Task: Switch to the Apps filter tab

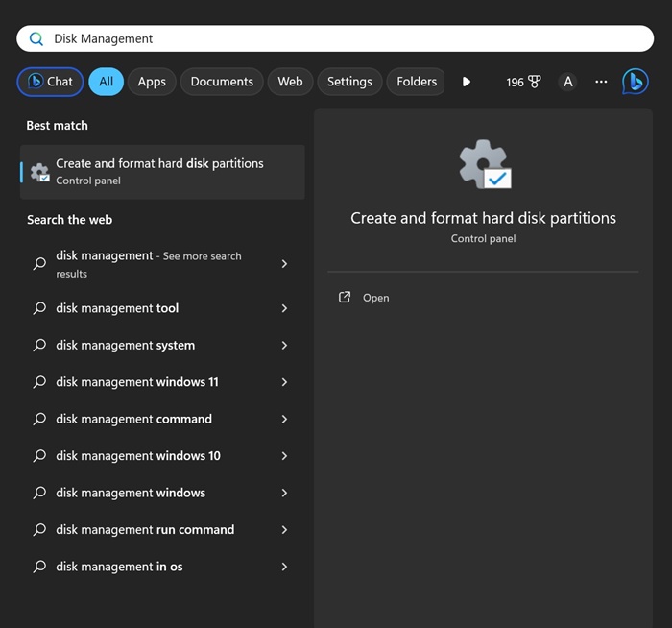Action: (x=152, y=82)
